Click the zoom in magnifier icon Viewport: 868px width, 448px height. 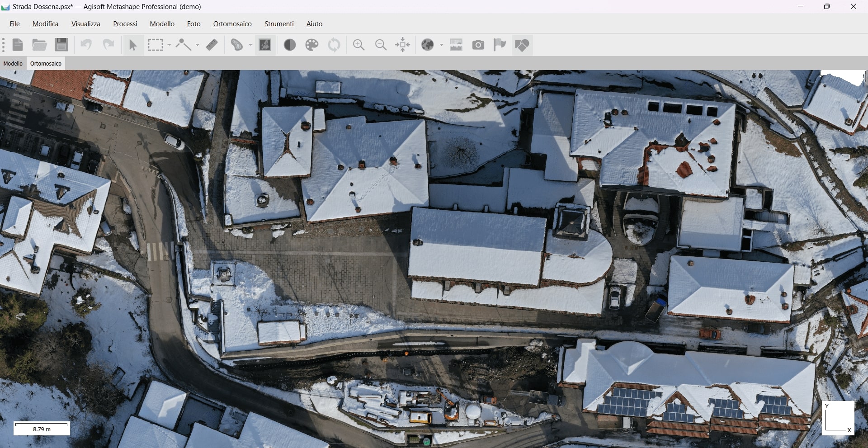(x=359, y=45)
